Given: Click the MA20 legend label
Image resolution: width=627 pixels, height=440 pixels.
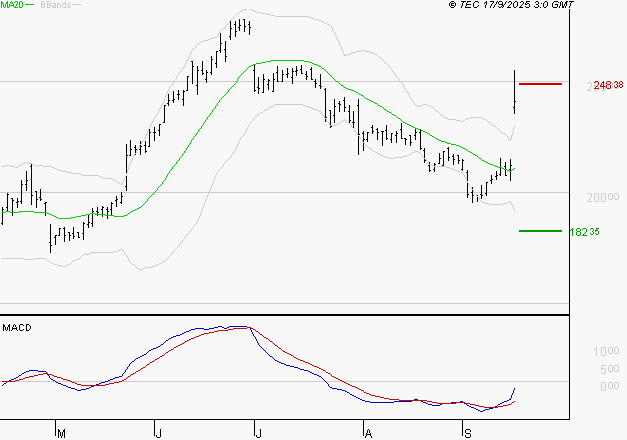Looking at the screenshot, I should click(x=12, y=6).
